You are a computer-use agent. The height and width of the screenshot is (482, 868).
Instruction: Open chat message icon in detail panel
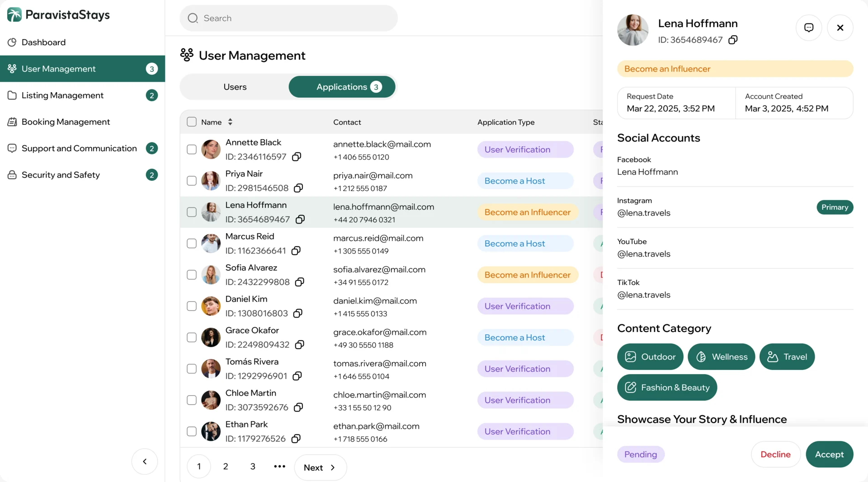pos(809,28)
